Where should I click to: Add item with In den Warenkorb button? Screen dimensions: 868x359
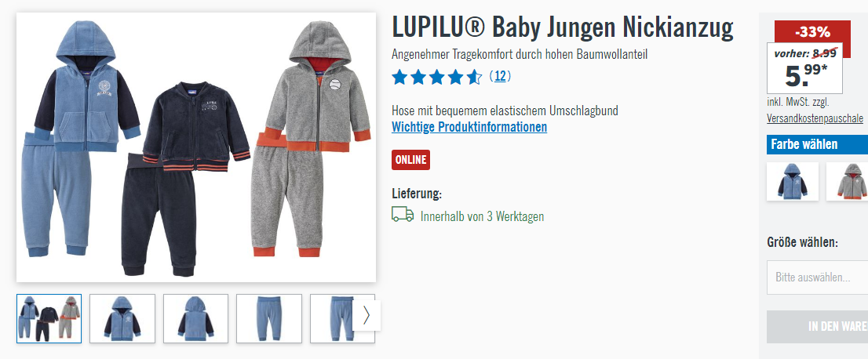point(817,326)
